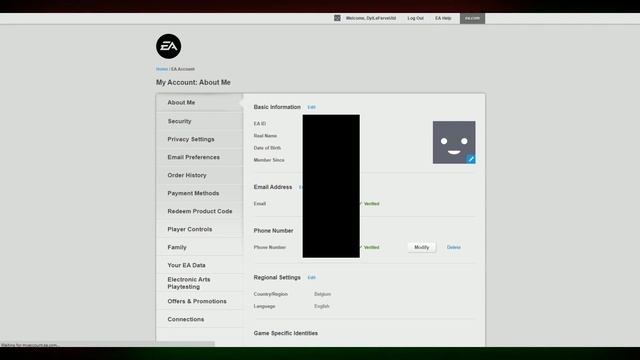Delete the phone number
Screen dimensions: 640x360
(x=453, y=247)
